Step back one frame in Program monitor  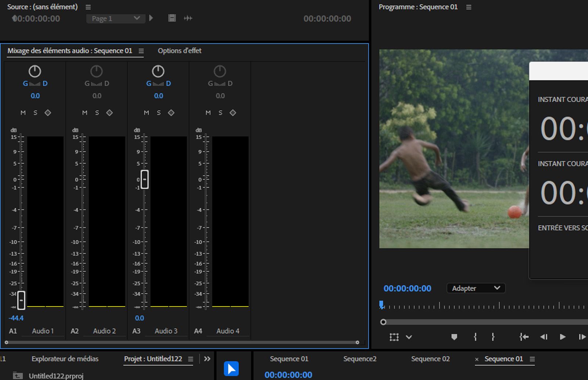pyautogui.click(x=544, y=337)
